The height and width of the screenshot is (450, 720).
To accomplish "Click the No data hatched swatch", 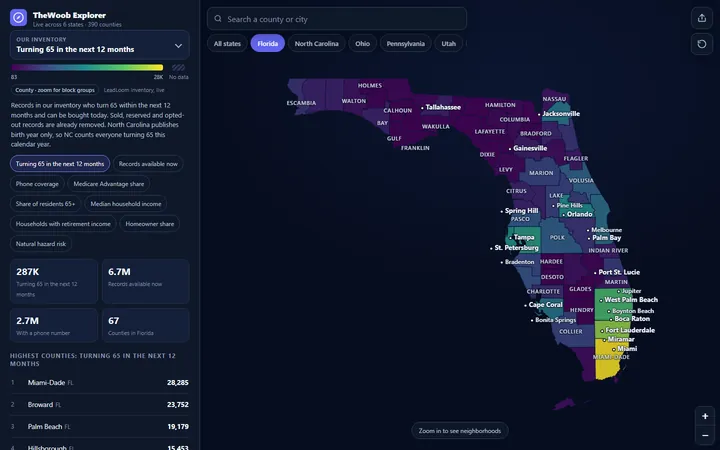I will pyautogui.click(x=178, y=68).
